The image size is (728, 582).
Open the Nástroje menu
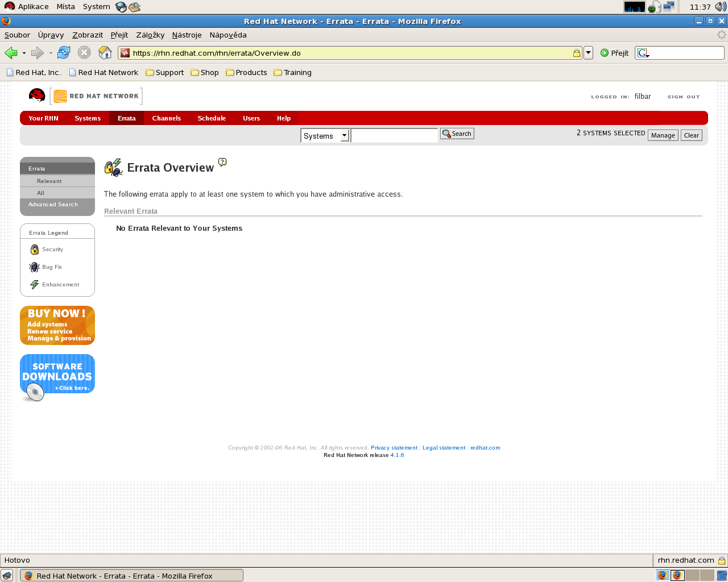point(187,35)
